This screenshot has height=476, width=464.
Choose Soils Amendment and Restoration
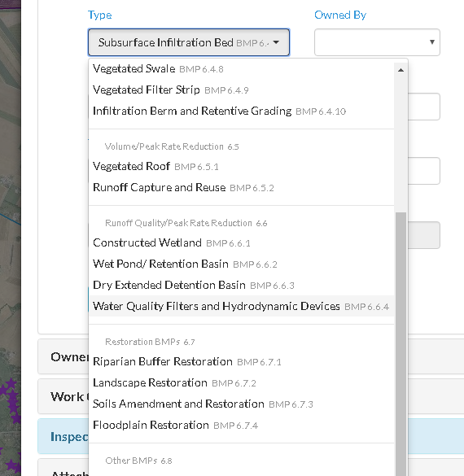pos(242,404)
